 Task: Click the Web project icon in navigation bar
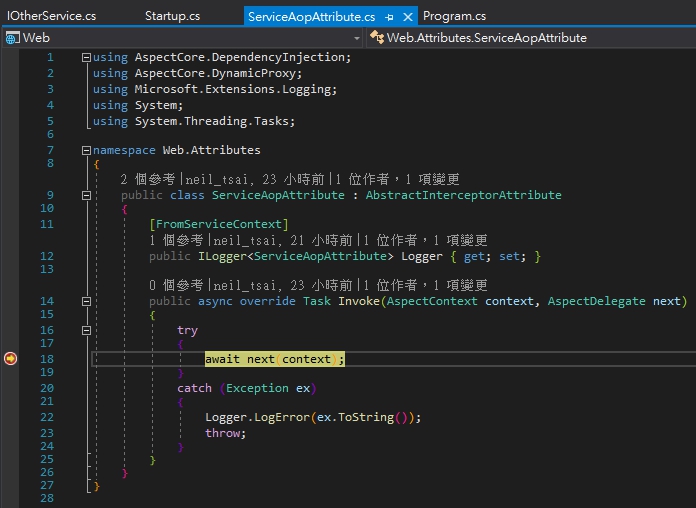(12, 38)
